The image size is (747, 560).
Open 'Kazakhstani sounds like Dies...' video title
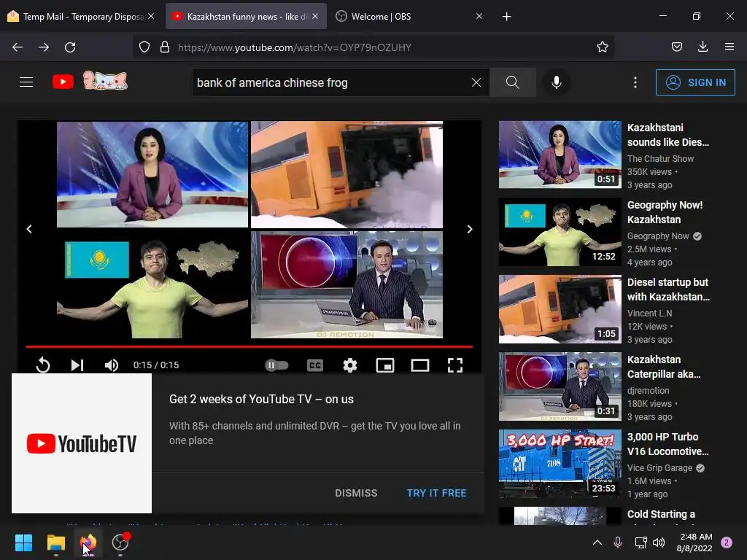[x=668, y=135]
